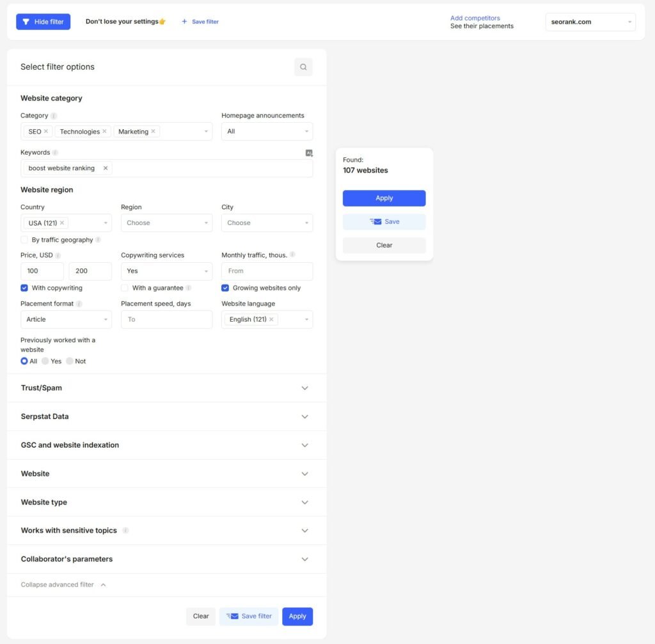655x644 pixels.
Task: Click the bottom Apply button
Action: coord(297,617)
